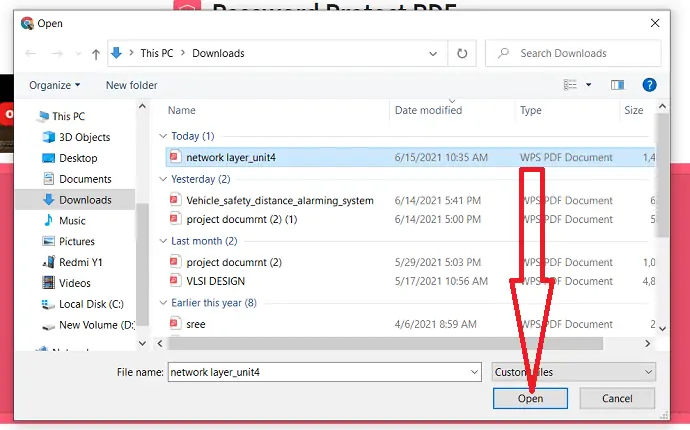This screenshot has width=690, height=430.
Task: Sort by the Name column header
Action: coord(181,110)
